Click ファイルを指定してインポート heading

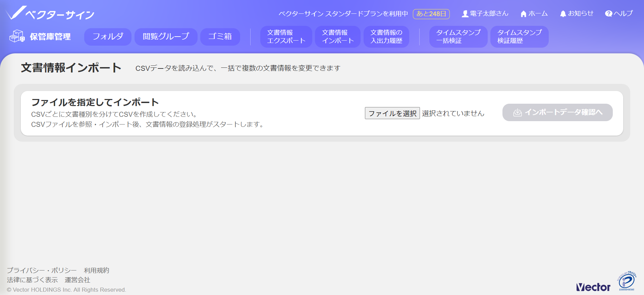[95, 102]
